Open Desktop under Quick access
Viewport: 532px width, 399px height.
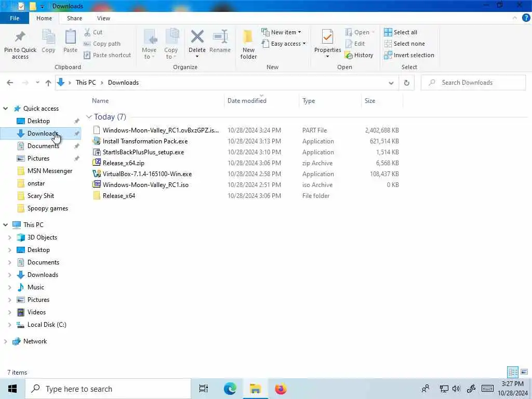pyautogui.click(x=38, y=121)
